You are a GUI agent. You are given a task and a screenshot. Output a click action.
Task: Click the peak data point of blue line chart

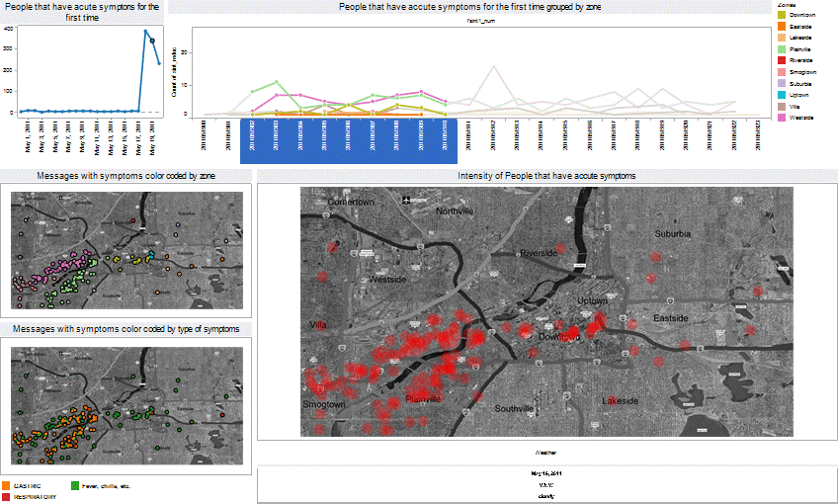click(x=145, y=31)
